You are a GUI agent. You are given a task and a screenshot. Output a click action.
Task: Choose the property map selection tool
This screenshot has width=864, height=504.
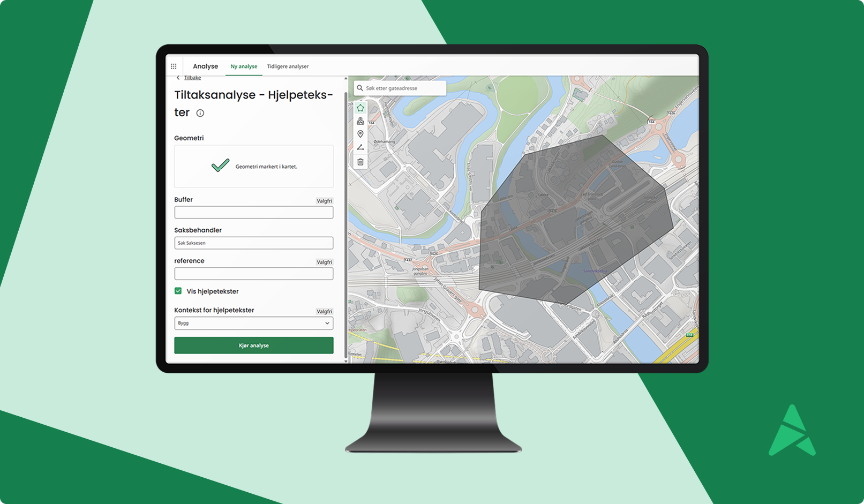point(360,121)
